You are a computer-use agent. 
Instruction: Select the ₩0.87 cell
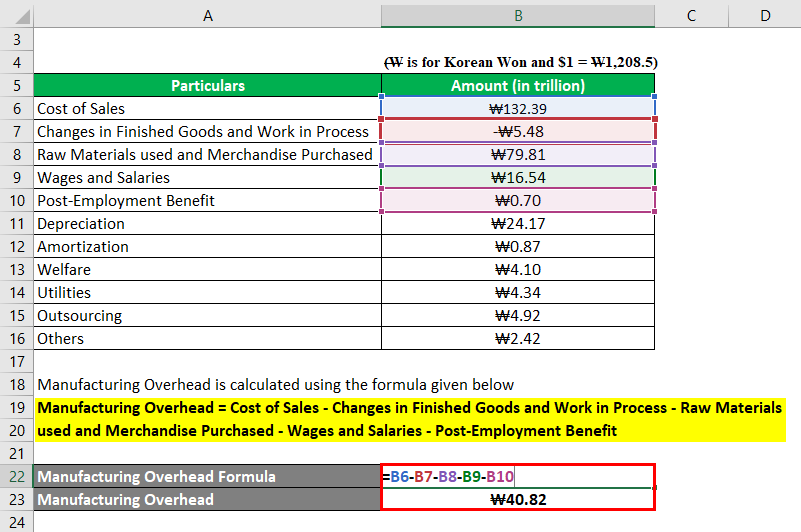518,246
